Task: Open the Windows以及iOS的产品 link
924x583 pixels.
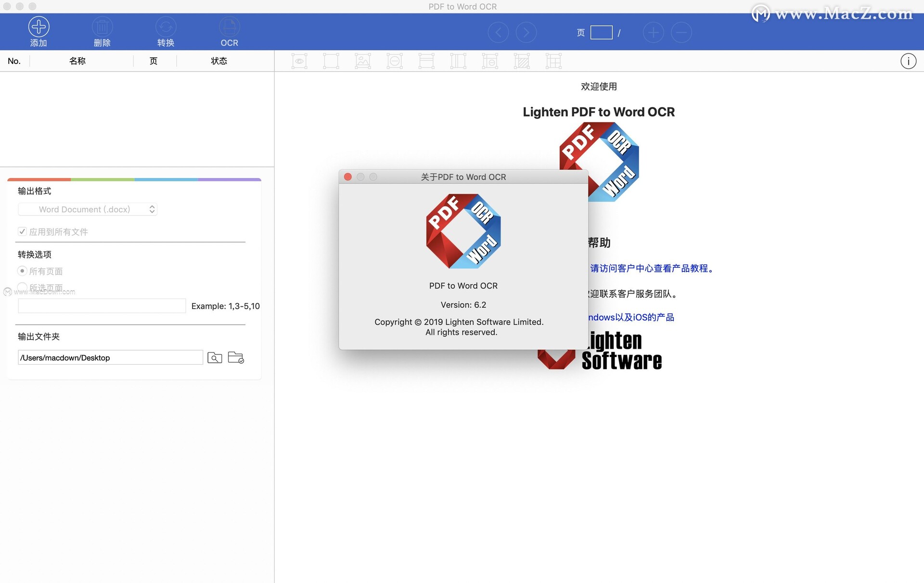Action: pos(631,317)
